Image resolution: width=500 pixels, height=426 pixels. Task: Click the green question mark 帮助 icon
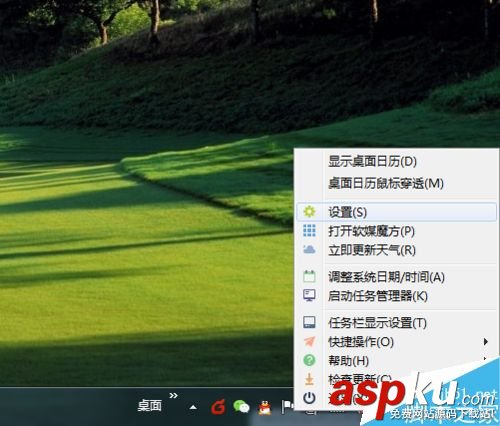(309, 360)
